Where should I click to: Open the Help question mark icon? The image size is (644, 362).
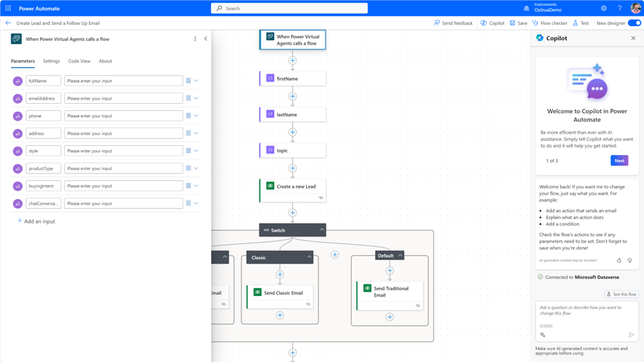pos(619,8)
